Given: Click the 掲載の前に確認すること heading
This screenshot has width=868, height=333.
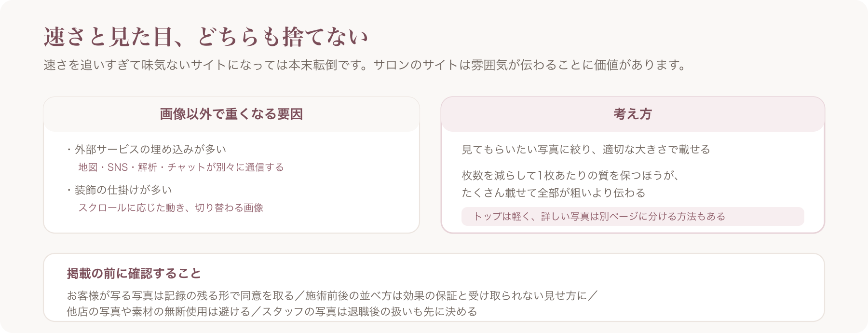Looking at the screenshot, I should point(134,274).
